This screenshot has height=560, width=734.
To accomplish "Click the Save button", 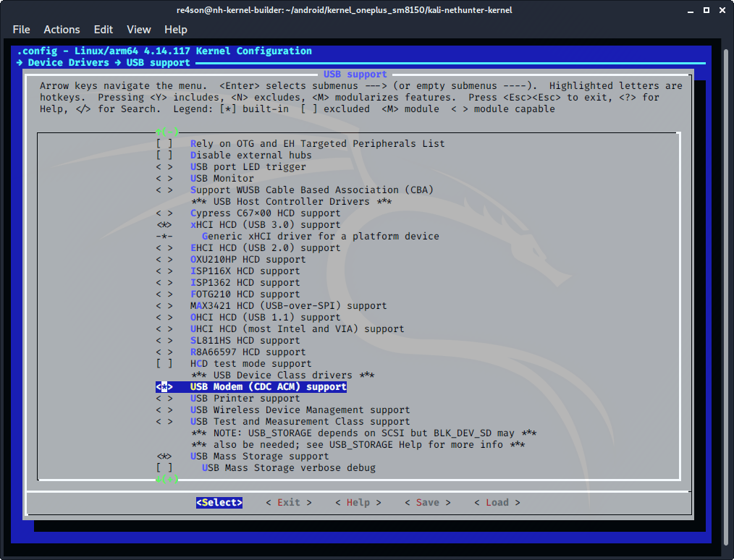I will (427, 502).
